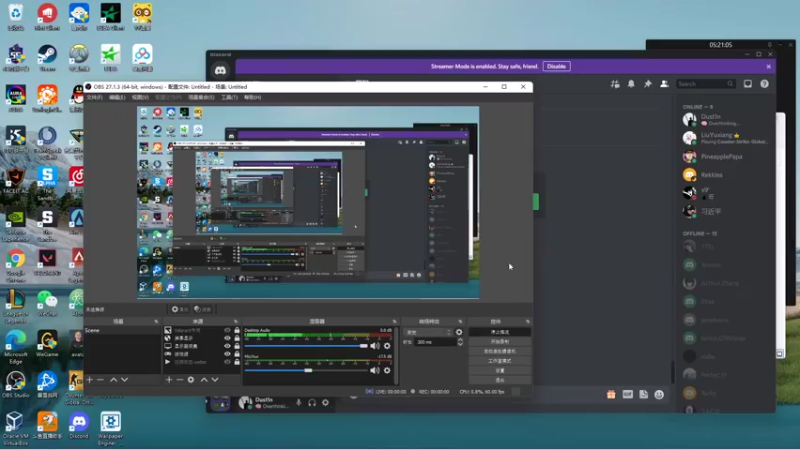800x450 pixels.
Task: Adjust Mic/Aux volume slider
Action: coord(306,370)
